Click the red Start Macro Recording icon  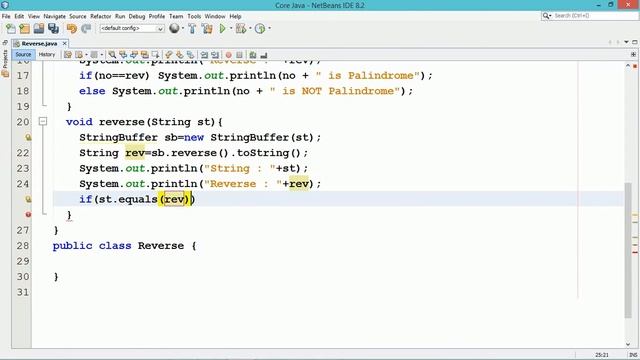pos(229,55)
